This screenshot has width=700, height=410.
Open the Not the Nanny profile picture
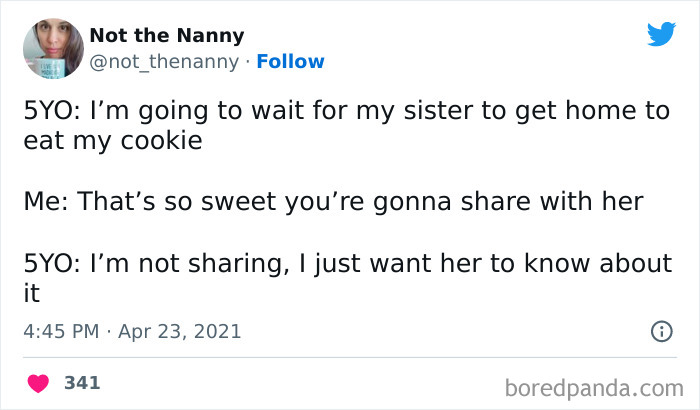[x=52, y=48]
